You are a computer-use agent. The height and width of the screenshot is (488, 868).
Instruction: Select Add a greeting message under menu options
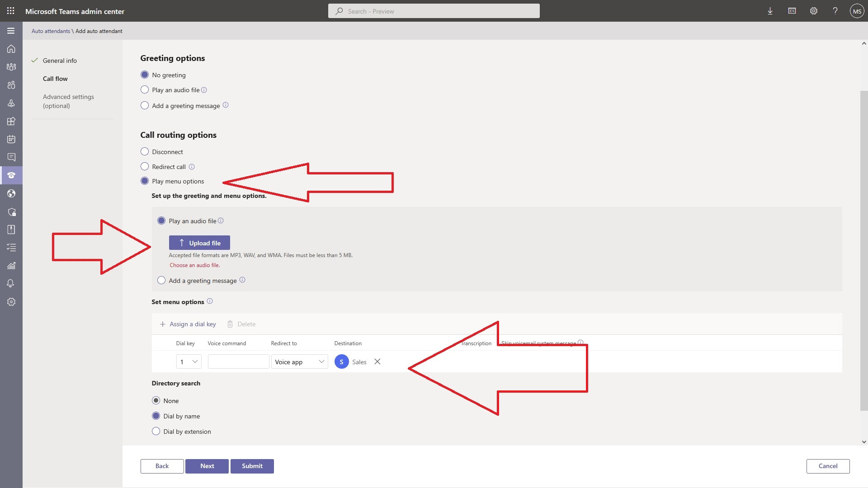161,280
